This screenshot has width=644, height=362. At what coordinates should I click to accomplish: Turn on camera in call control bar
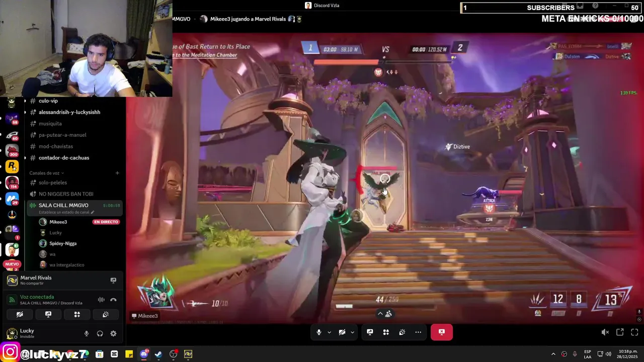point(342,332)
